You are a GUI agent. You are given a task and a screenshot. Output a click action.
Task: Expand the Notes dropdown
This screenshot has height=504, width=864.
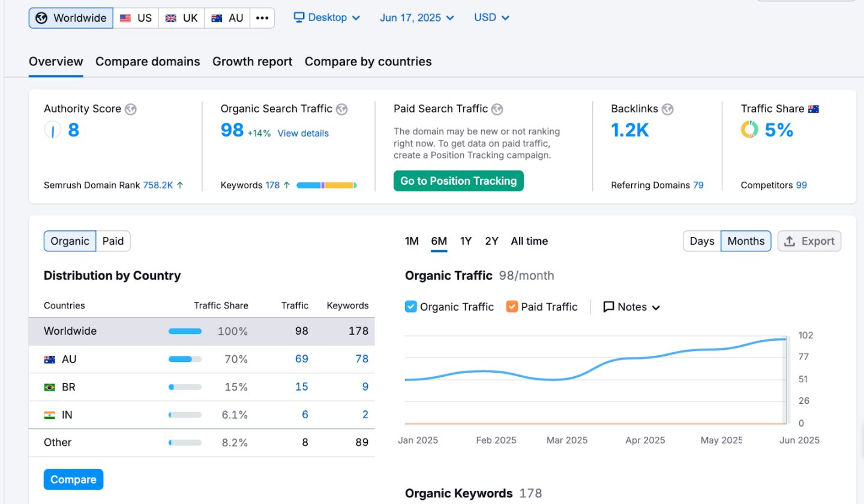coord(631,307)
